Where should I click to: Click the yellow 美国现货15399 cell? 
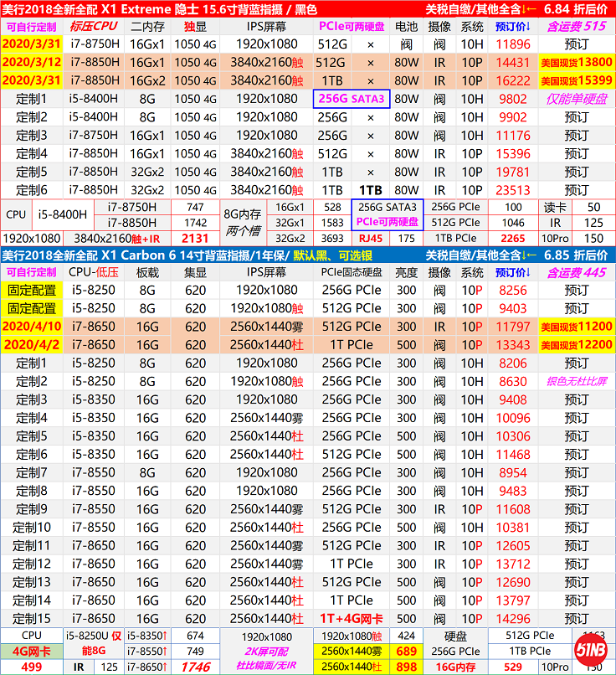[576, 80]
